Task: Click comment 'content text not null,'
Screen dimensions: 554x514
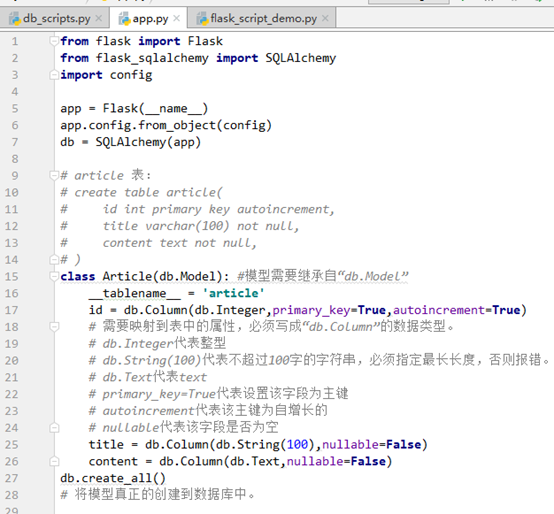Action: 179,243
